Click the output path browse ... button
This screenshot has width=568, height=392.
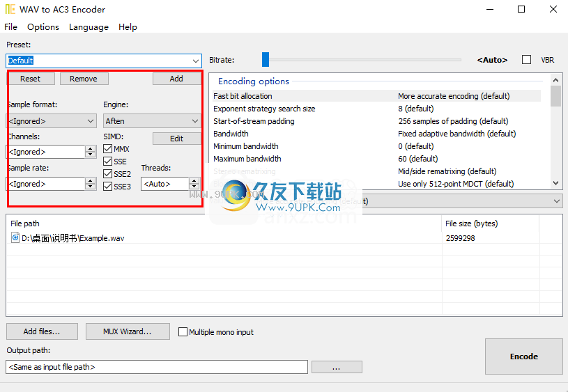[x=337, y=367]
